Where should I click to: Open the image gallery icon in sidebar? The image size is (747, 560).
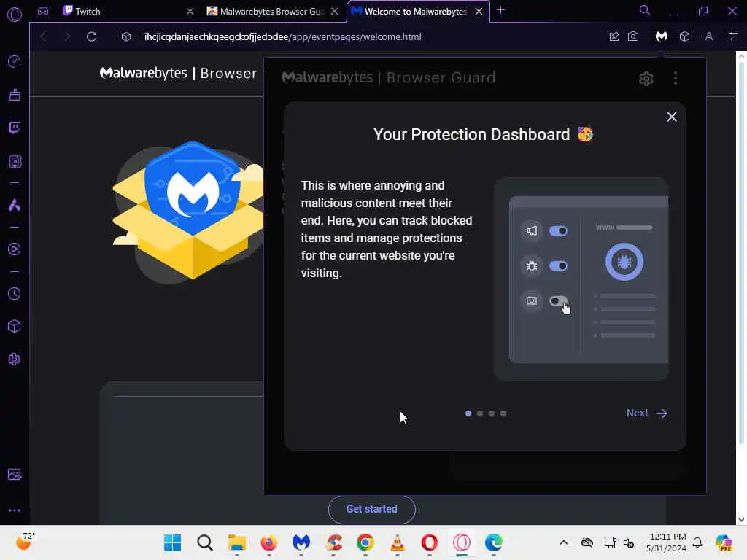click(x=15, y=474)
